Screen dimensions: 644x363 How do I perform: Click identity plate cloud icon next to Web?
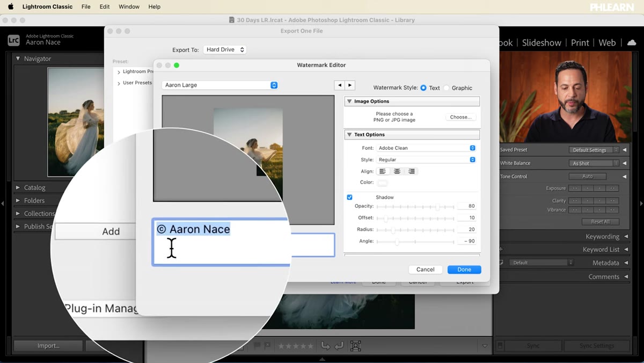[x=631, y=42]
